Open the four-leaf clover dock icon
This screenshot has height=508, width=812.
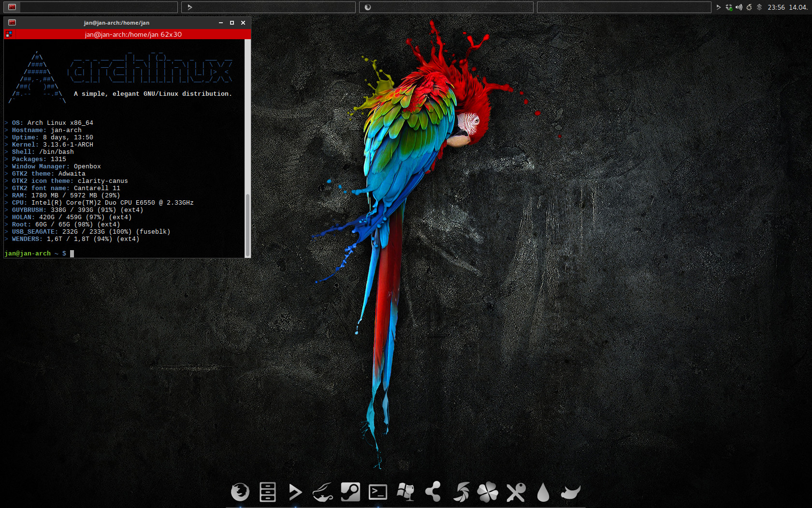point(488,492)
